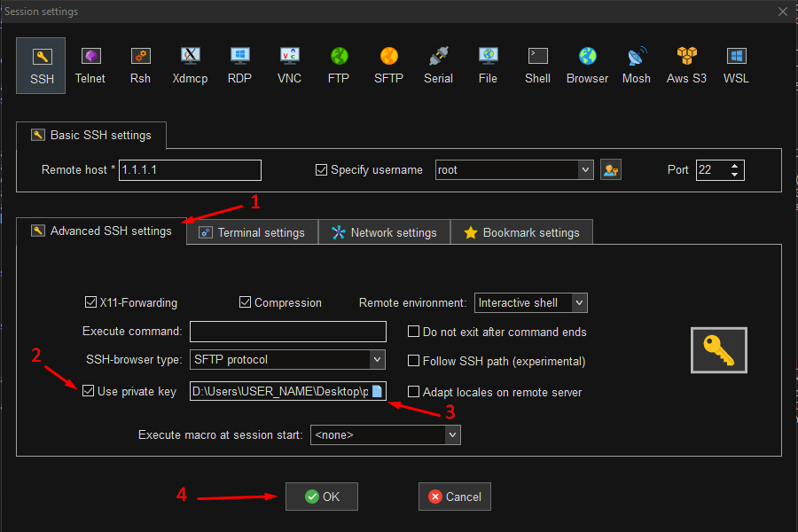Expand the Remote environment dropdown
This screenshot has width=798, height=532.
579,302
